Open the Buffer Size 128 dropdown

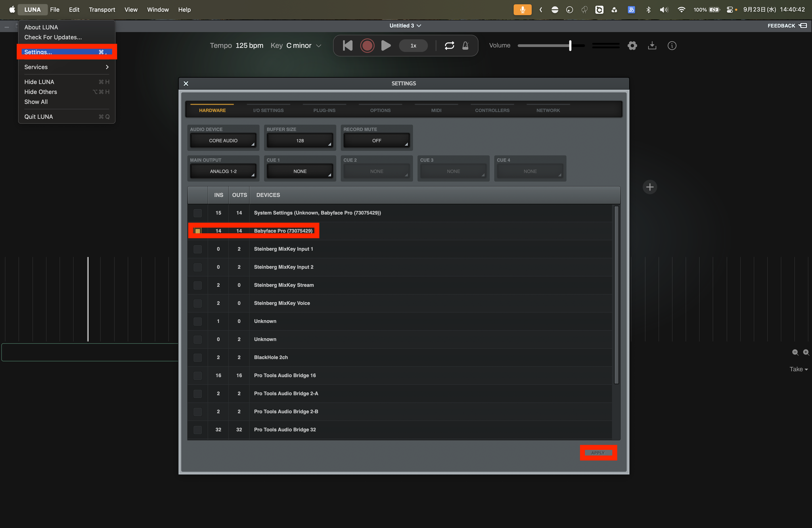[300, 140]
